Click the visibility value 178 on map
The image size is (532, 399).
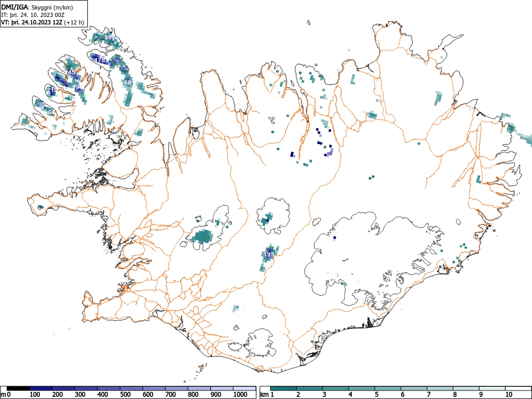coord(100,60)
